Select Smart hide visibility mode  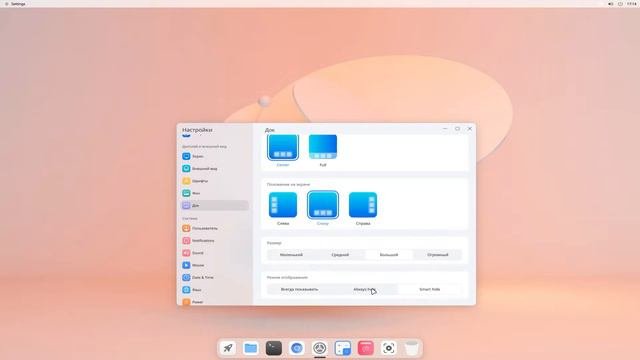click(429, 289)
